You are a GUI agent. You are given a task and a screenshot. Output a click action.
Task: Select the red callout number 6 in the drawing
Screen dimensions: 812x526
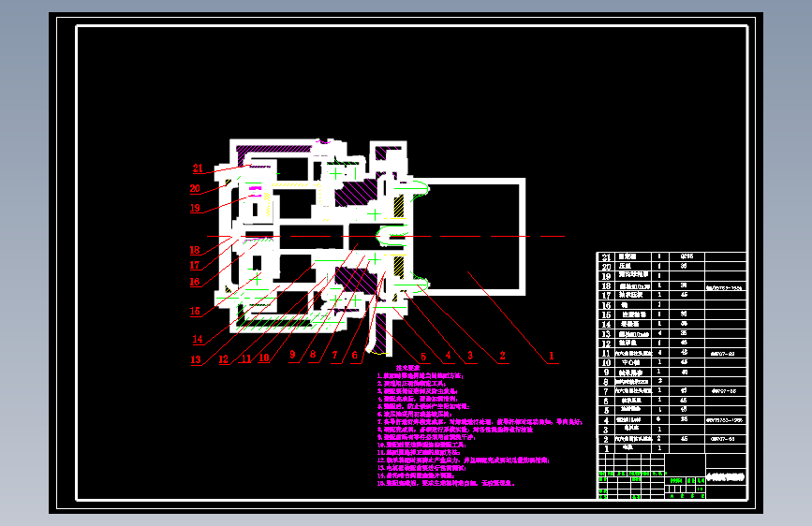tap(355, 355)
